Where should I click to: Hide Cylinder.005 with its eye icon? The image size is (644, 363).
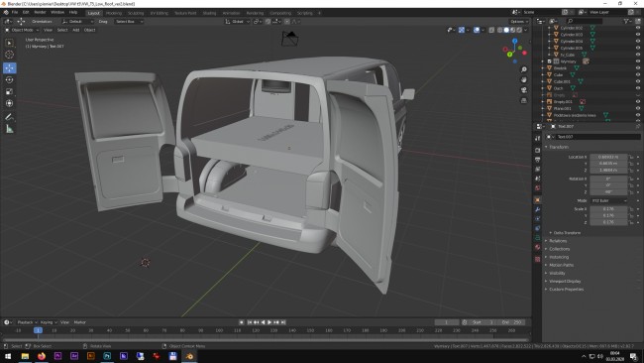point(638,48)
